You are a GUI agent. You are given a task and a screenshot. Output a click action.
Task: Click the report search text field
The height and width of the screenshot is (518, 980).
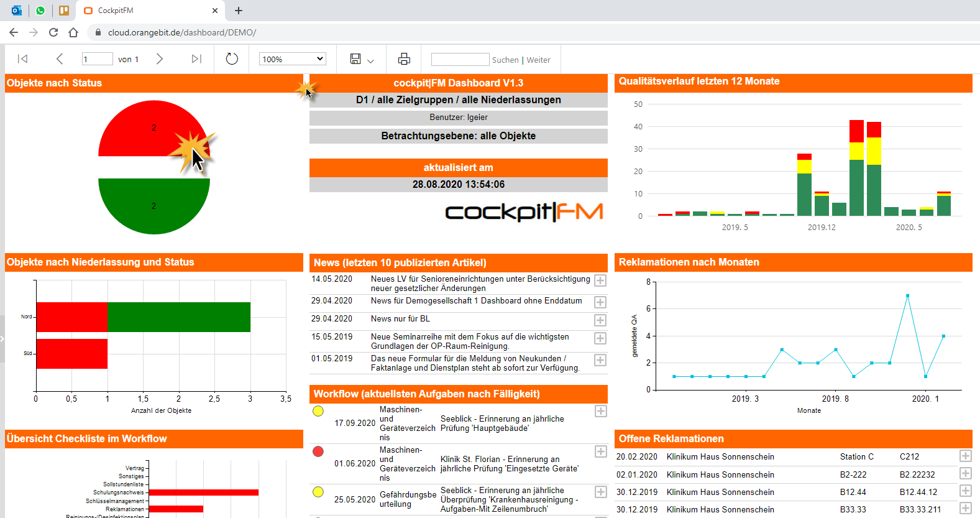[x=460, y=60]
